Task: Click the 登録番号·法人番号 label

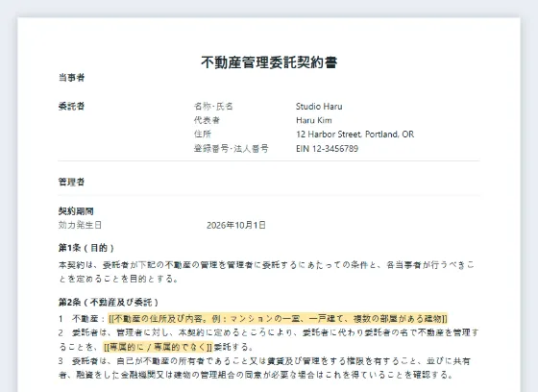Action: tap(231, 149)
